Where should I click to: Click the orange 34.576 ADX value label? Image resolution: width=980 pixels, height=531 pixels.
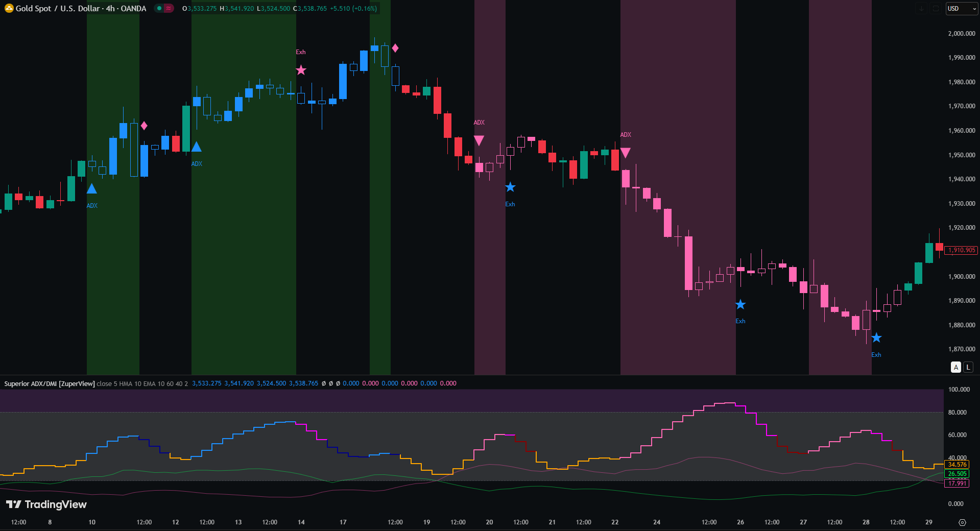[x=957, y=465]
